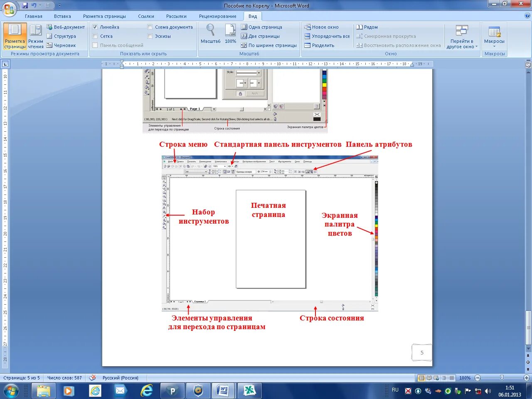Open Word Help question mark icon

pos(527,16)
